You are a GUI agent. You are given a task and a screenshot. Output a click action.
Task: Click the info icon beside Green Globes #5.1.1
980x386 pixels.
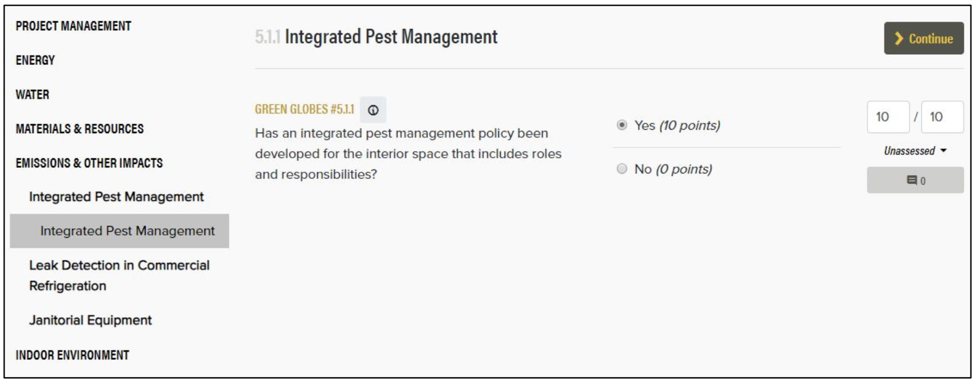(373, 110)
